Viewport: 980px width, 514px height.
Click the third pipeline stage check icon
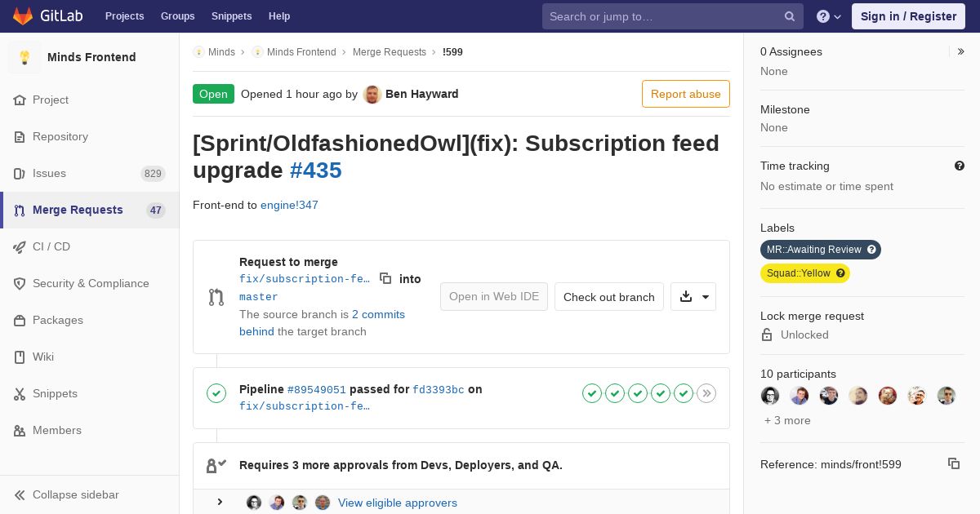coord(638,393)
